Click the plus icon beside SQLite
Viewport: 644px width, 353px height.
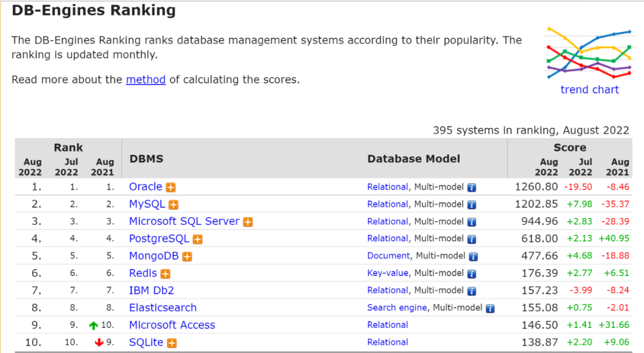(172, 343)
